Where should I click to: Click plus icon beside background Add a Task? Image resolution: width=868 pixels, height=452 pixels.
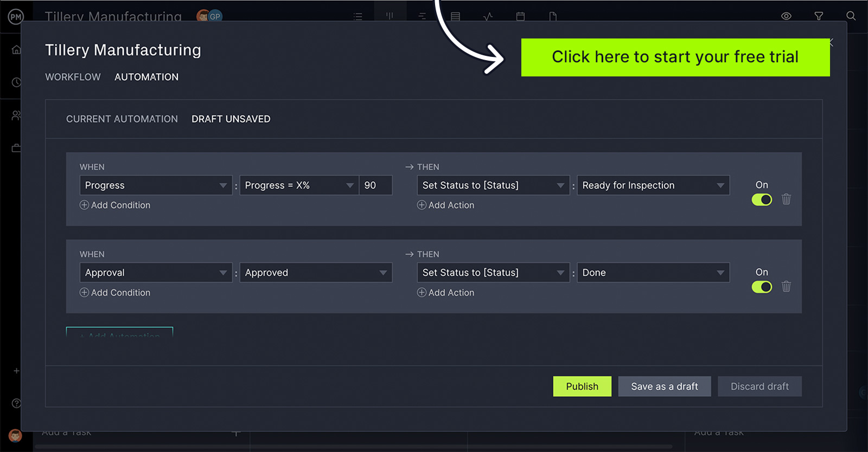click(x=236, y=433)
